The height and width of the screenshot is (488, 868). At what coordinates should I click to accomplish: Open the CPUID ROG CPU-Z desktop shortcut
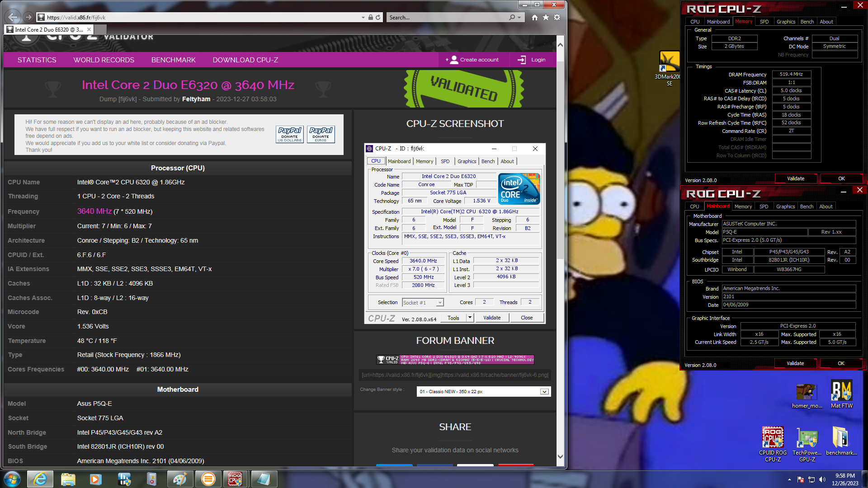coord(773,444)
